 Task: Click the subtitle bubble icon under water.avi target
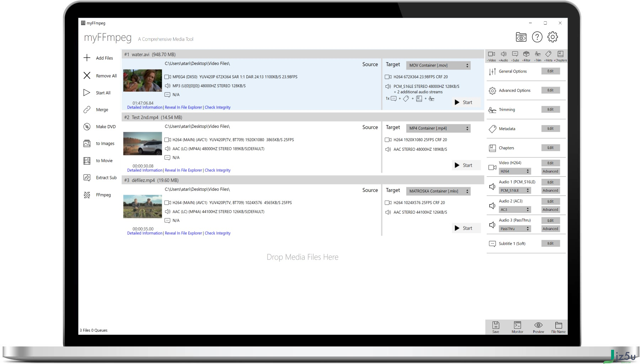(394, 98)
